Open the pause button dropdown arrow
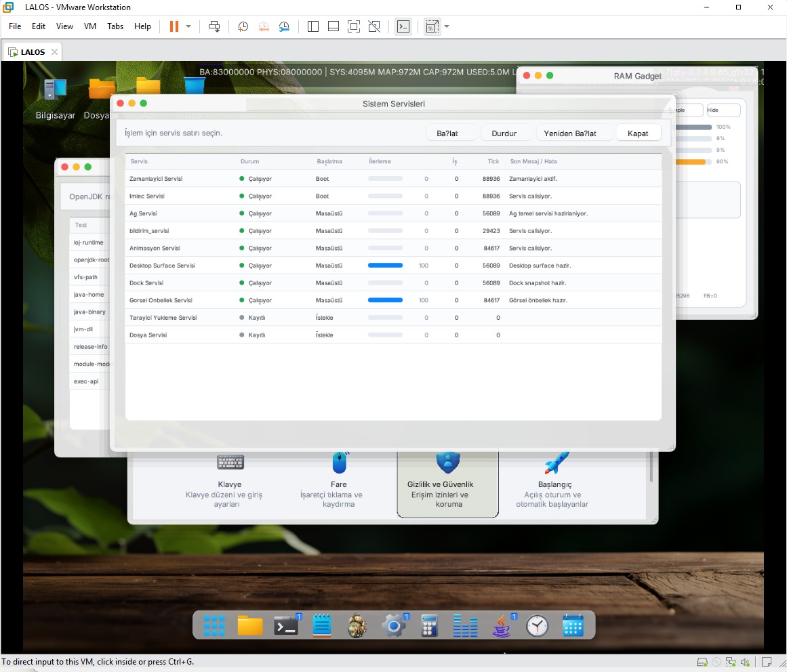The width and height of the screenshot is (787, 672). coord(188,26)
